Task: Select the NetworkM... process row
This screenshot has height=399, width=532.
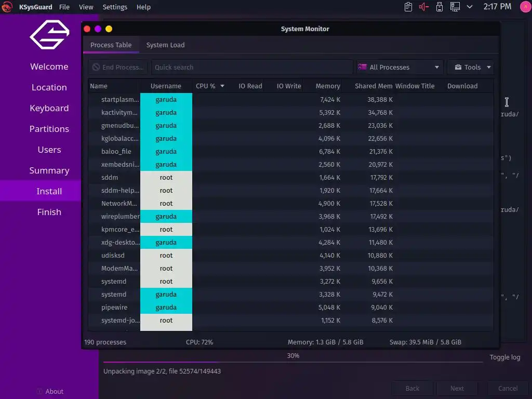Action: (291, 203)
